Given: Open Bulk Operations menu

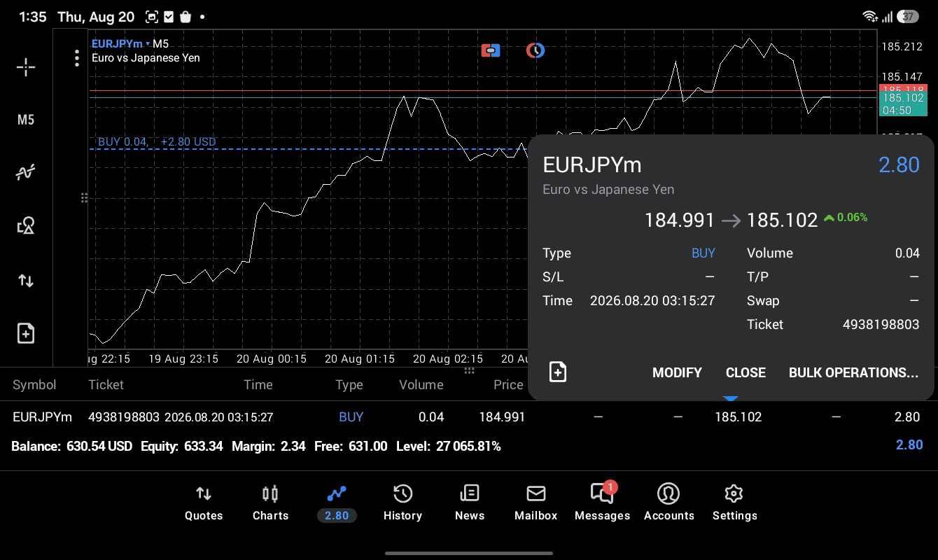Looking at the screenshot, I should pyautogui.click(x=853, y=372).
